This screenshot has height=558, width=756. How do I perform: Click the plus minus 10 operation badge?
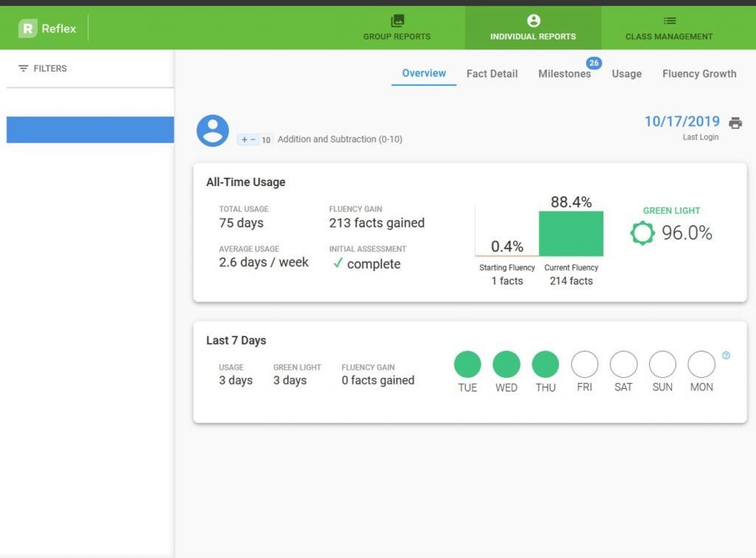[255, 139]
